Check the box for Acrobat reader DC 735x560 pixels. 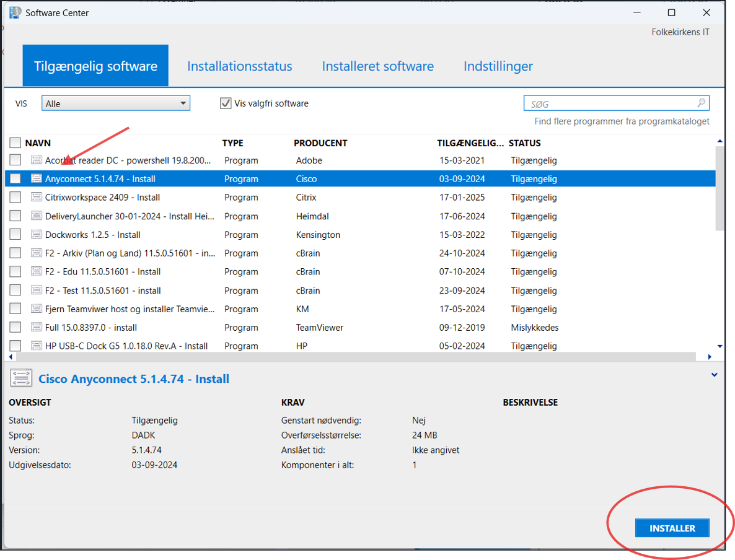click(x=15, y=160)
